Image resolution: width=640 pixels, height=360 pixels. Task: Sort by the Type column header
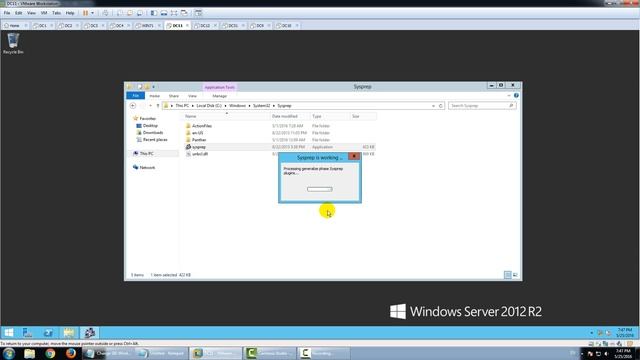pos(330,116)
